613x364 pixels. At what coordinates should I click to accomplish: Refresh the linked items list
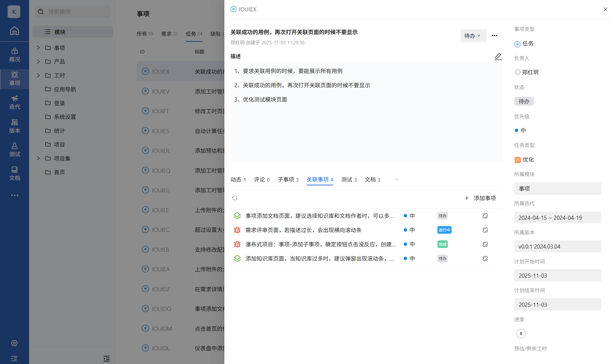[x=235, y=198]
